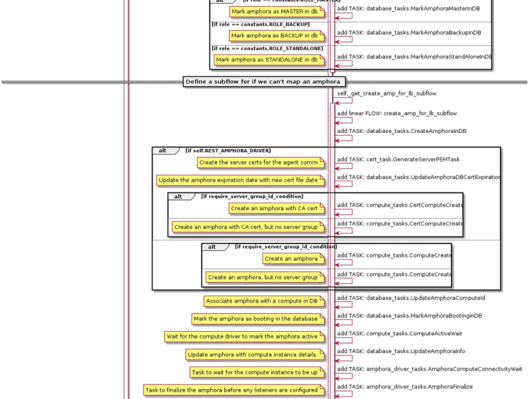Select 'Create an amphora with CA cert, but no server group'
Screen dimensions: 532x399
point(248,227)
